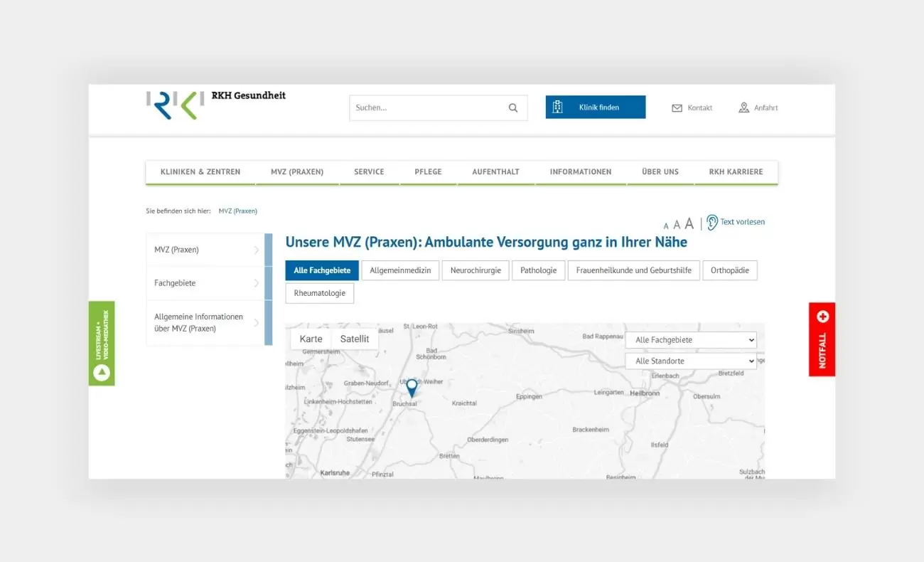The image size is (924, 562).
Task: Filter by Allgemeinmedizin
Action: click(400, 270)
